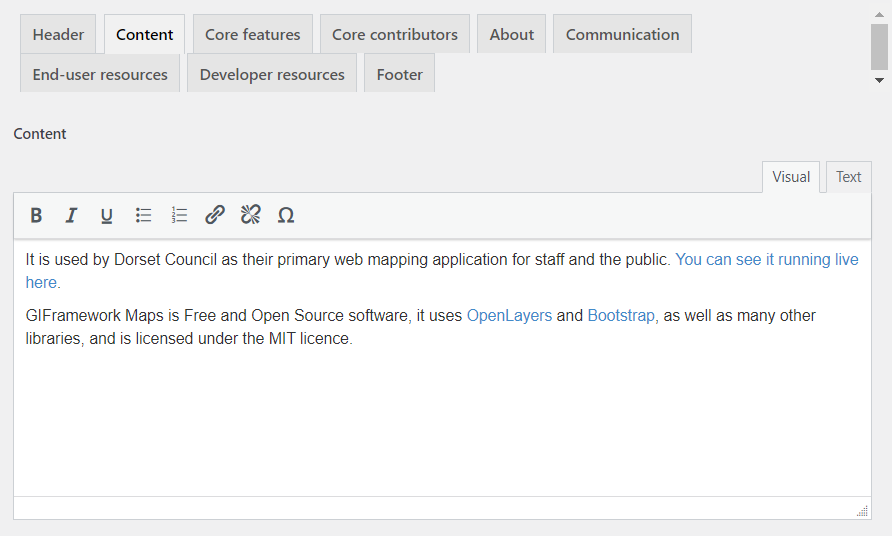The height and width of the screenshot is (536, 892).
Task: Click the scrollbar down arrow
Action: tap(879, 80)
